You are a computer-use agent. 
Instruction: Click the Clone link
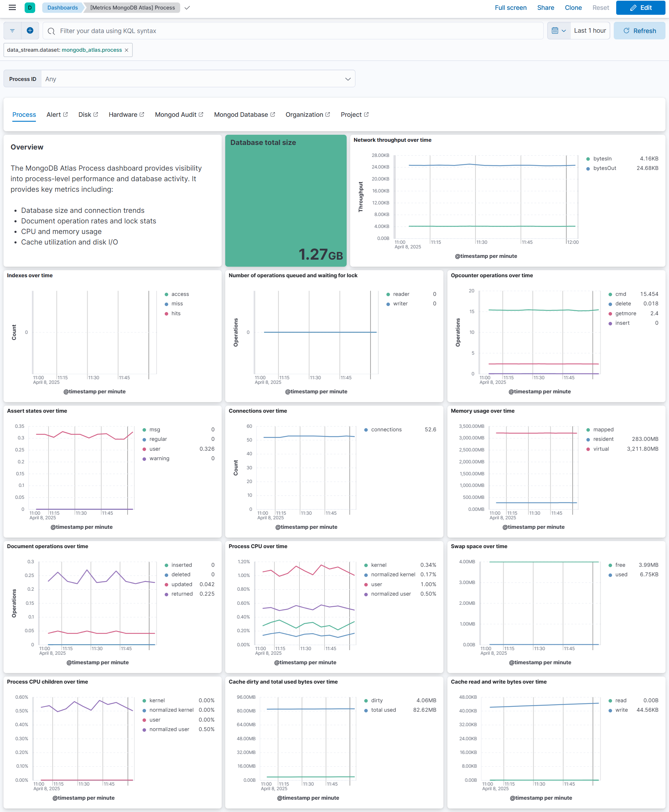click(x=573, y=7)
